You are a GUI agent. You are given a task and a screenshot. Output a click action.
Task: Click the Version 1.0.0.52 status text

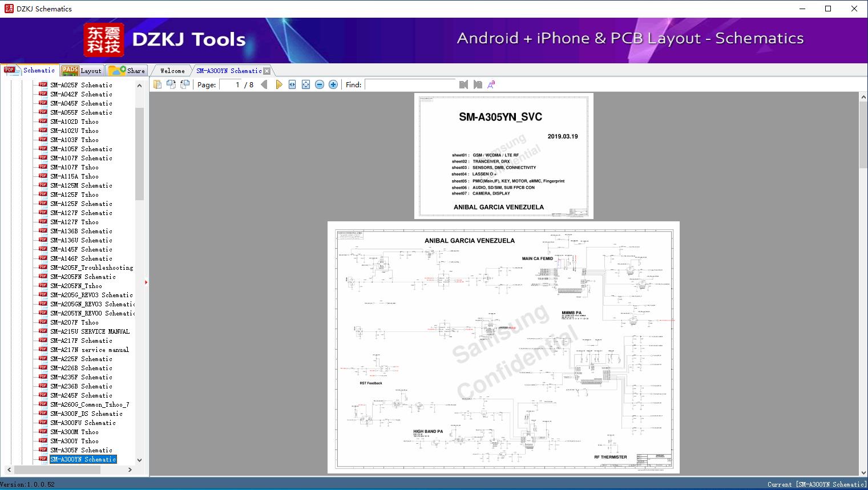click(28, 484)
